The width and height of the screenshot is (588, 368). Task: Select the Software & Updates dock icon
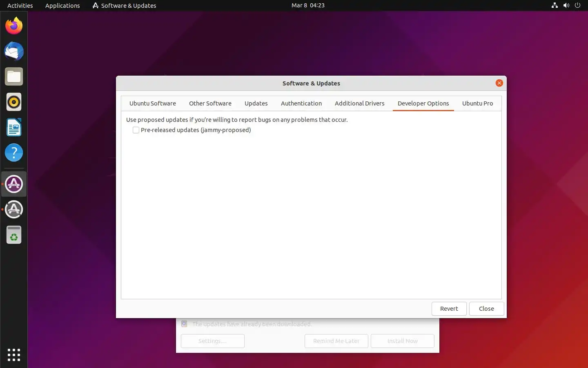[x=14, y=184]
